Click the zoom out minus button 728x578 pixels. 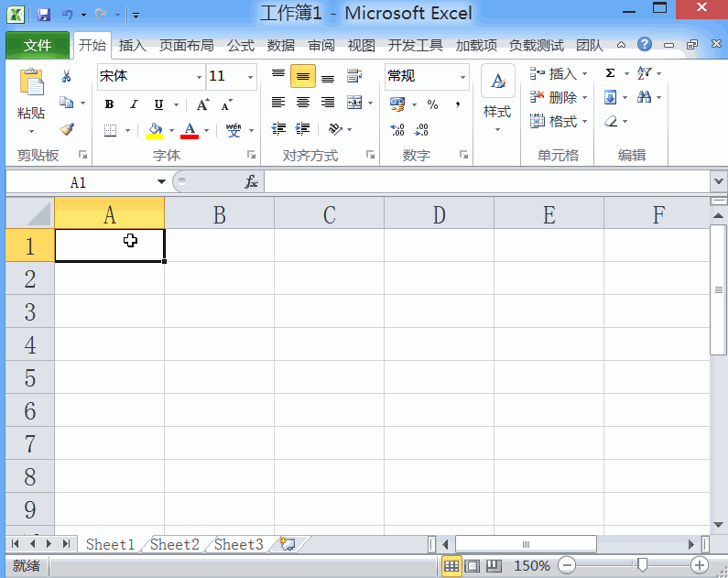click(x=567, y=565)
